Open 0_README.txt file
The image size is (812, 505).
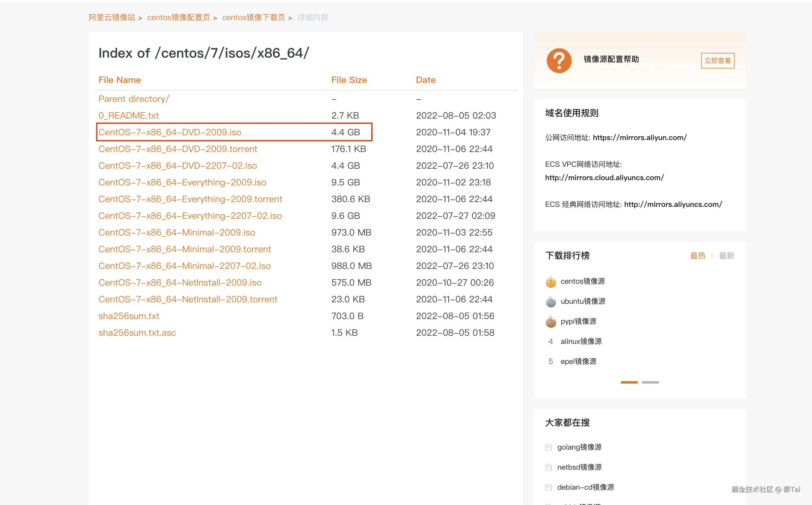tap(129, 116)
